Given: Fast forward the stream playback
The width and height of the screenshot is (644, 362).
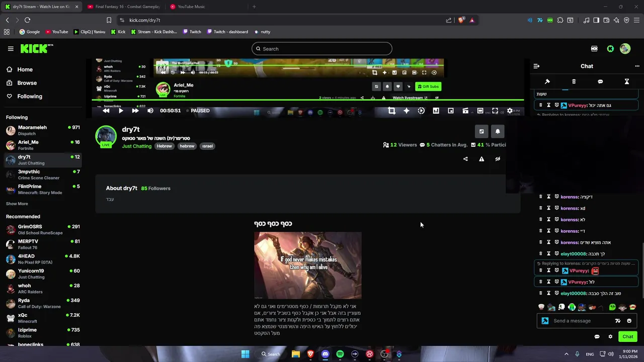Looking at the screenshot, I should 135,111.
